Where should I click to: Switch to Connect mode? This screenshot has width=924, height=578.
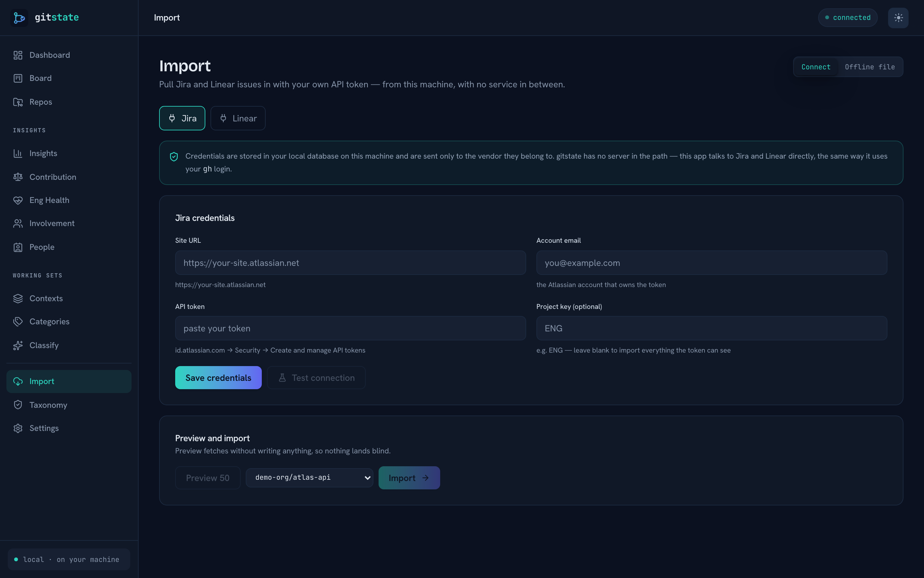(816, 67)
